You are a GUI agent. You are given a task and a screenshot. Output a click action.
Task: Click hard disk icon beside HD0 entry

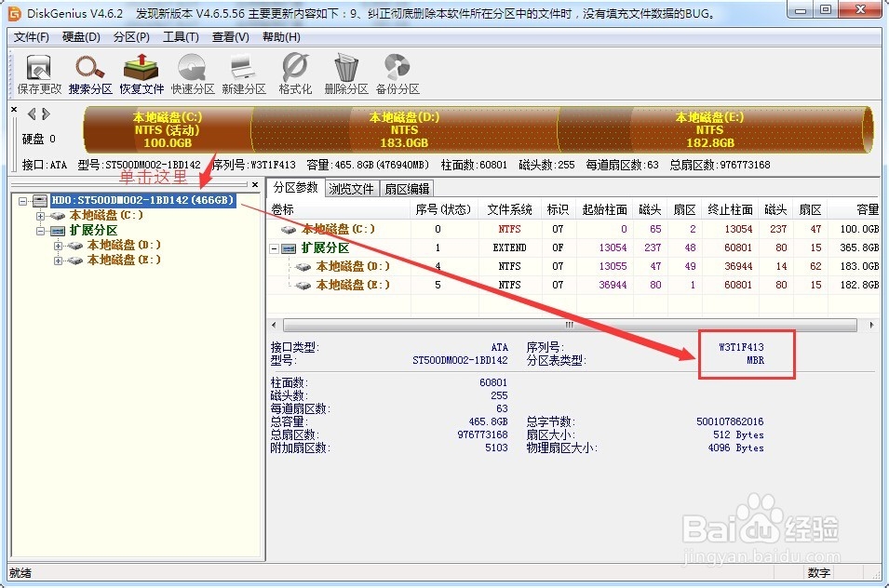[x=40, y=201]
